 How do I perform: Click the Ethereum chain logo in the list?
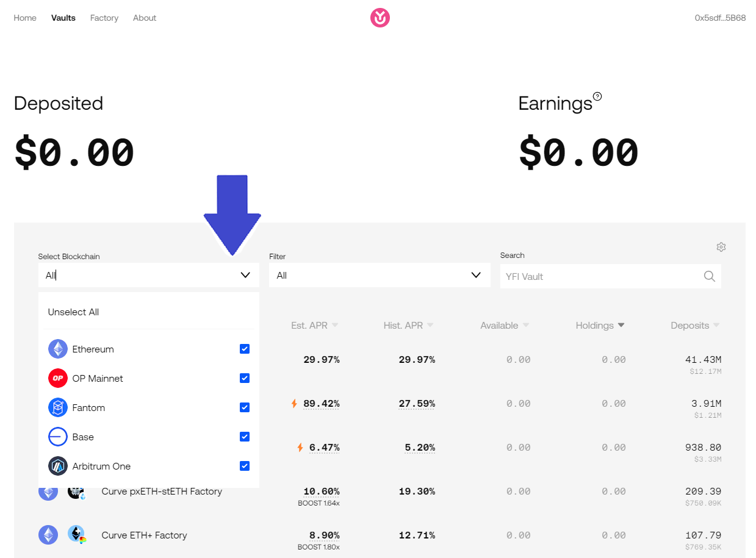58,349
